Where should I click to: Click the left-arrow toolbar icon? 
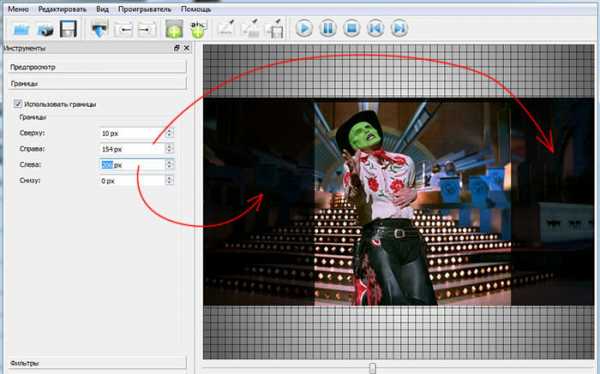124,29
